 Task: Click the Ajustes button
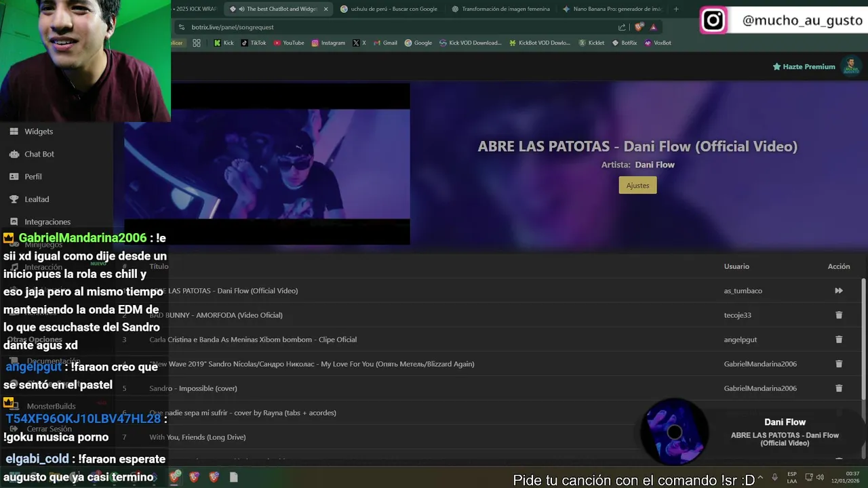tap(637, 185)
